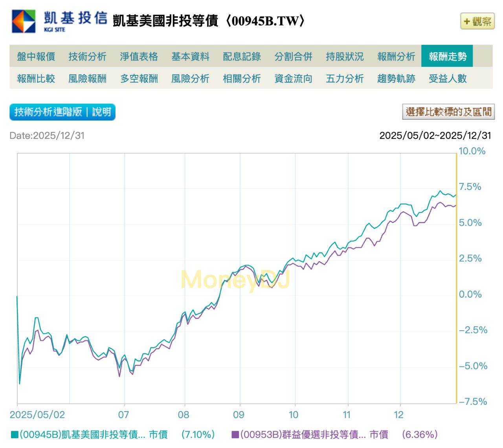Click the purple 00953B legend swatch
This screenshot has height=448, width=503.
coord(235,435)
